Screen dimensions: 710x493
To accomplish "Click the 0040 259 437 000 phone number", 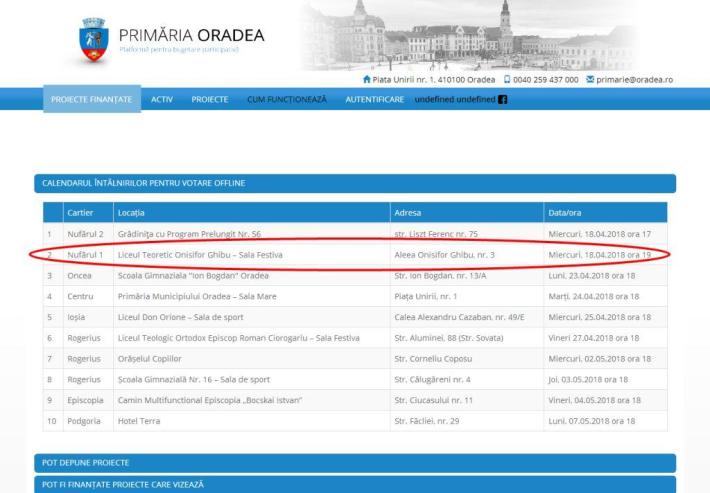I will 546,80.
